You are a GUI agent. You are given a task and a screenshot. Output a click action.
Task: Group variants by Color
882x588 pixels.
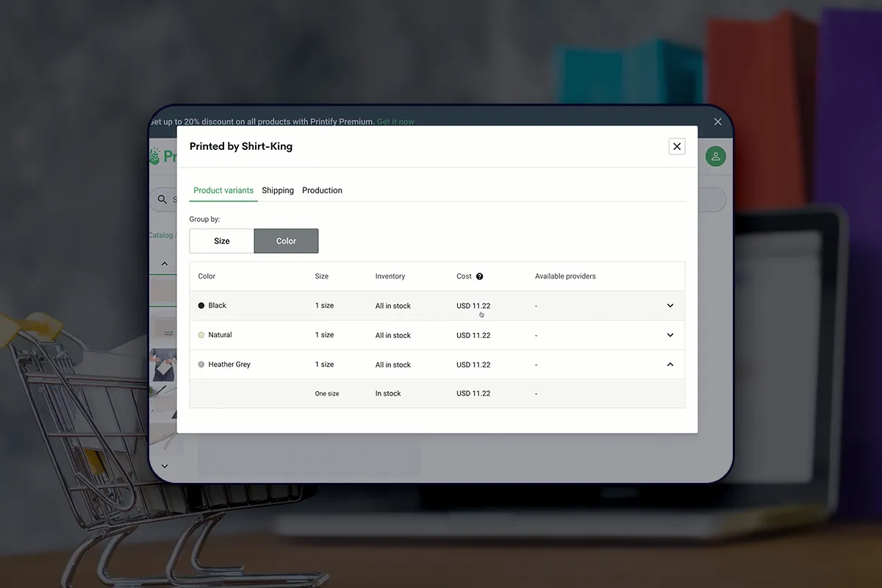click(x=286, y=241)
